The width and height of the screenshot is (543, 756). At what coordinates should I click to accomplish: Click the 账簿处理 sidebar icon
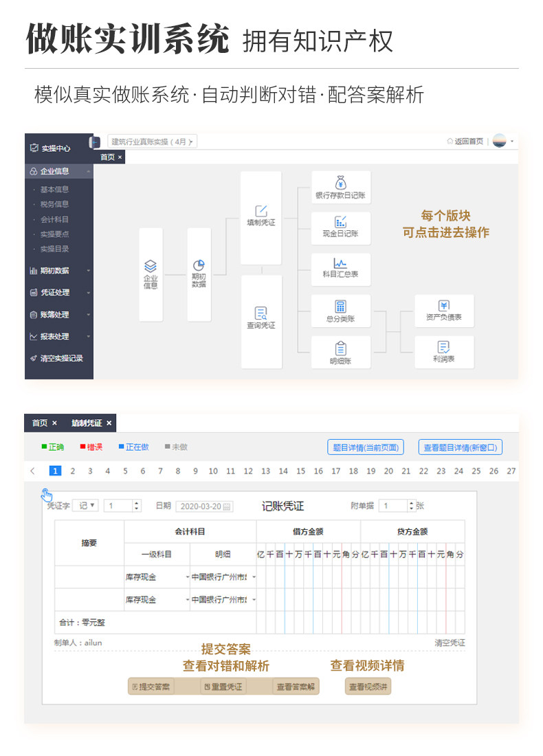pos(33,315)
